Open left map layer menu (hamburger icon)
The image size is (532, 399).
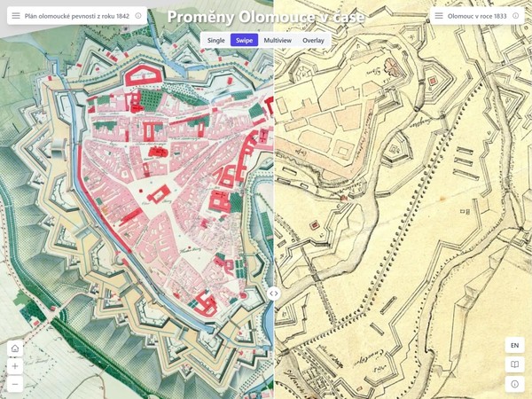[16, 16]
